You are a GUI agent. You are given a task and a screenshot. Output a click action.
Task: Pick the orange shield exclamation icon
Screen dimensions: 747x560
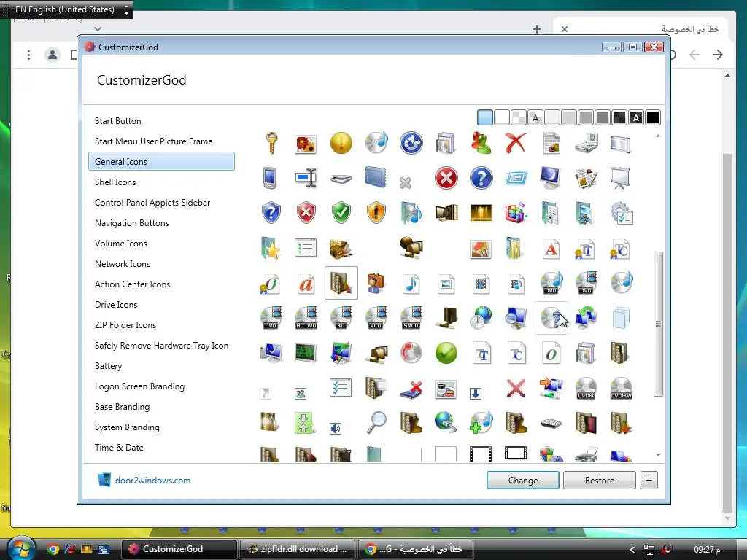[x=376, y=213]
